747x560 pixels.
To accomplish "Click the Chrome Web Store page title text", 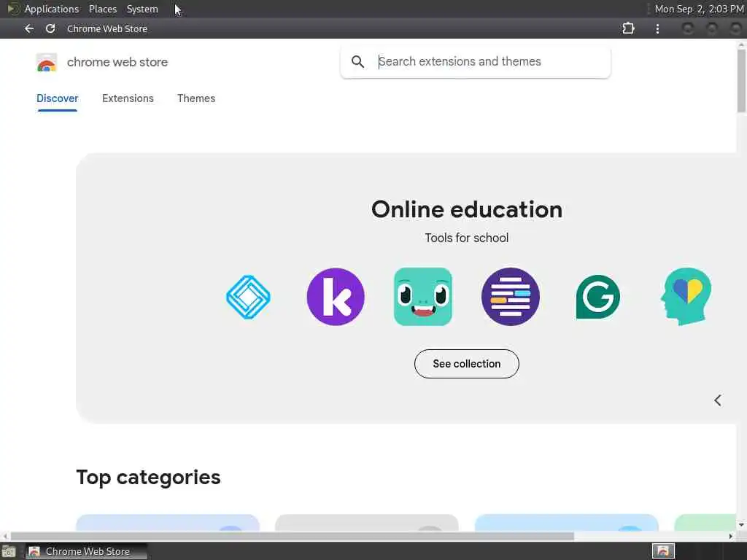I will 107,28.
